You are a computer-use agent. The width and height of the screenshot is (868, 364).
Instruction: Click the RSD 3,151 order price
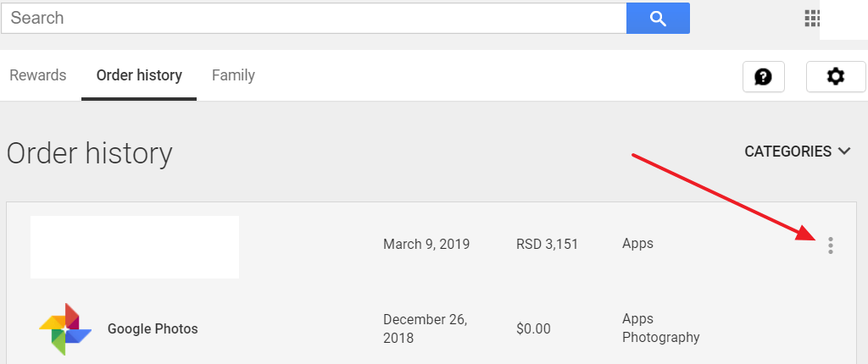(547, 244)
